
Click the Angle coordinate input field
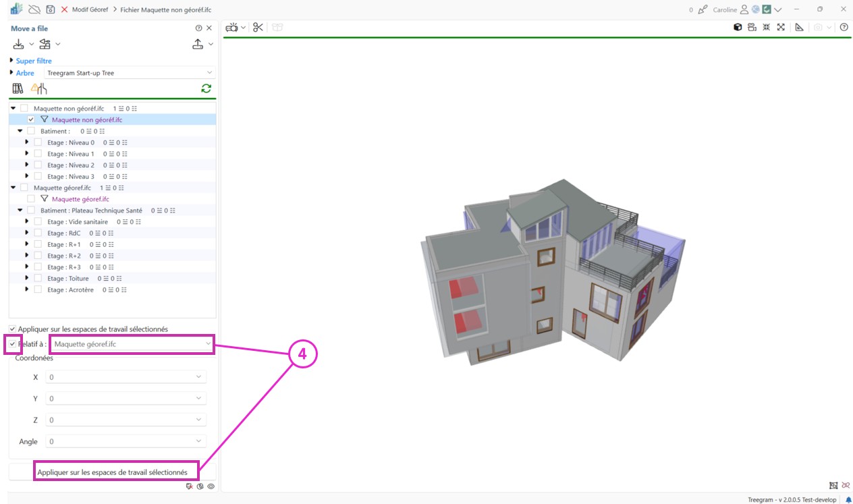click(126, 442)
